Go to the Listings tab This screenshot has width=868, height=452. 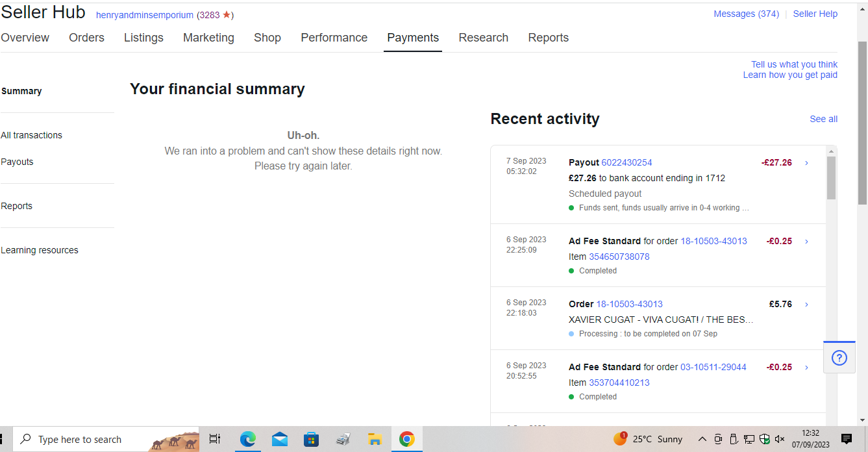[143, 38]
